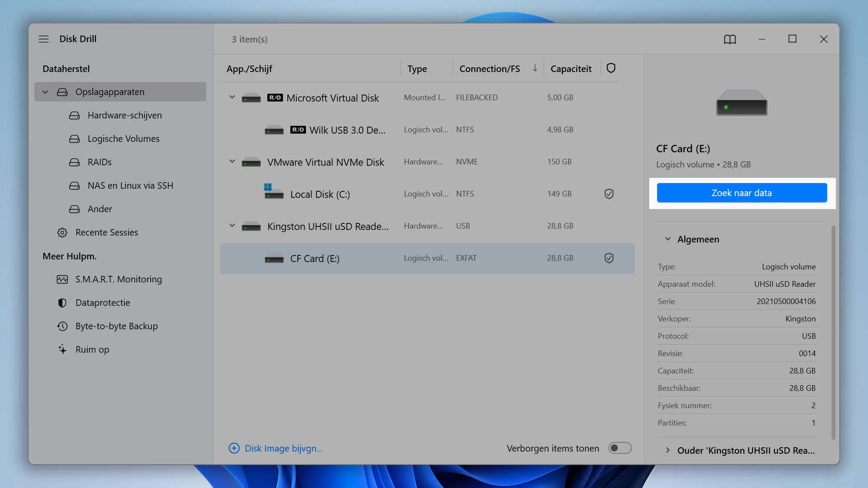Select Hardware-schijven in the sidebar

pos(125,115)
